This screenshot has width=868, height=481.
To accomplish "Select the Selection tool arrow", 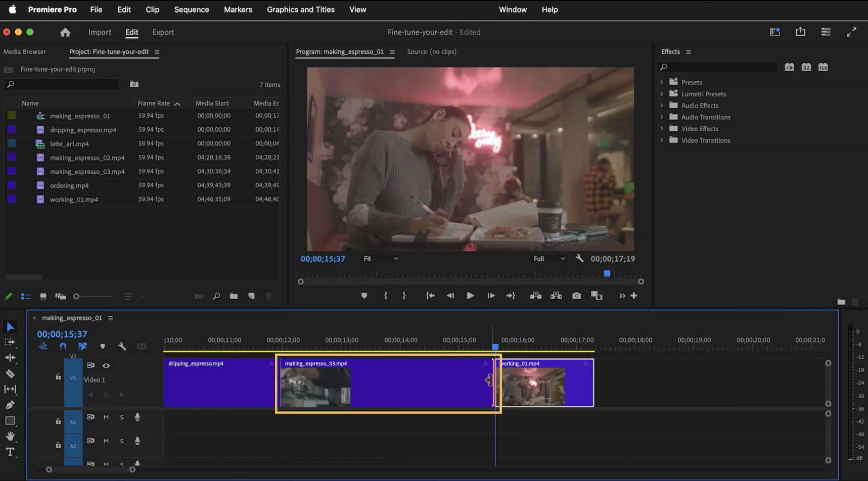I will click(x=10, y=327).
